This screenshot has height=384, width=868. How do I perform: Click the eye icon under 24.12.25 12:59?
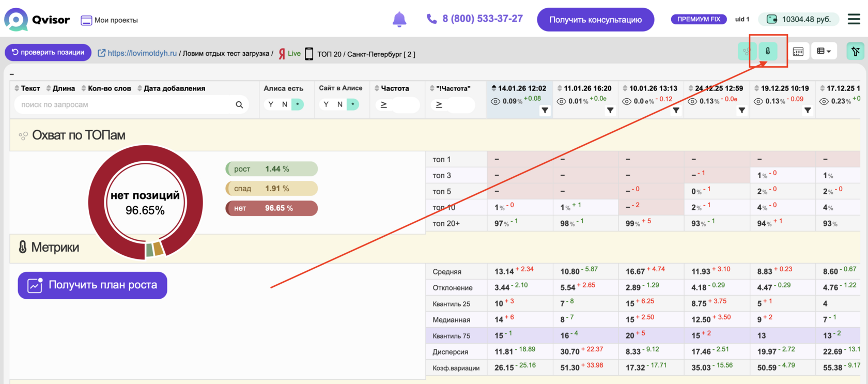click(x=692, y=101)
